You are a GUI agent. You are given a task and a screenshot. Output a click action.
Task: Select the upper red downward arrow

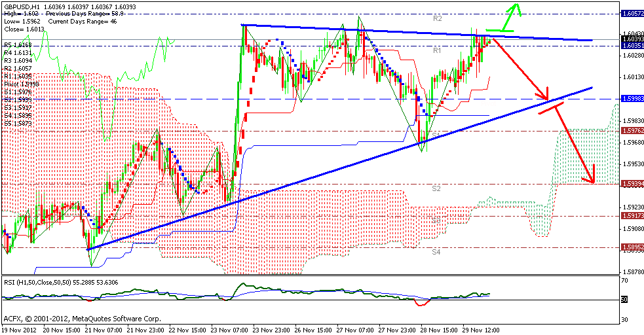pos(521,67)
